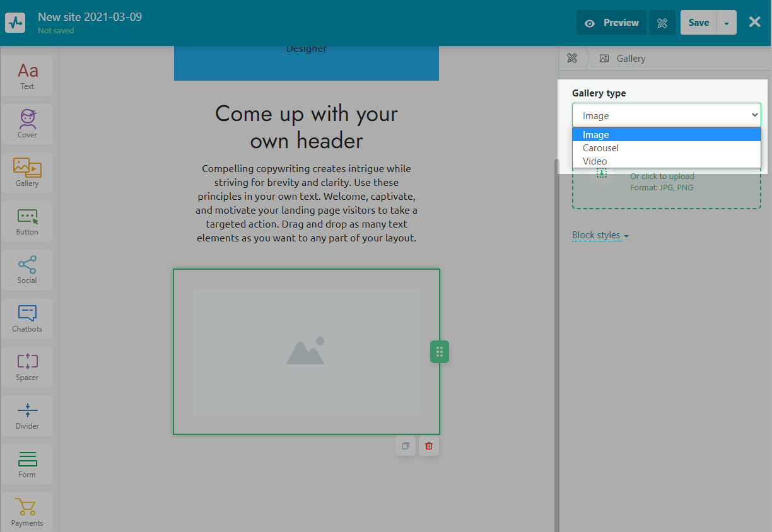This screenshot has height=532, width=772.
Task: Choose the Divider element
Action: (27, 415)
